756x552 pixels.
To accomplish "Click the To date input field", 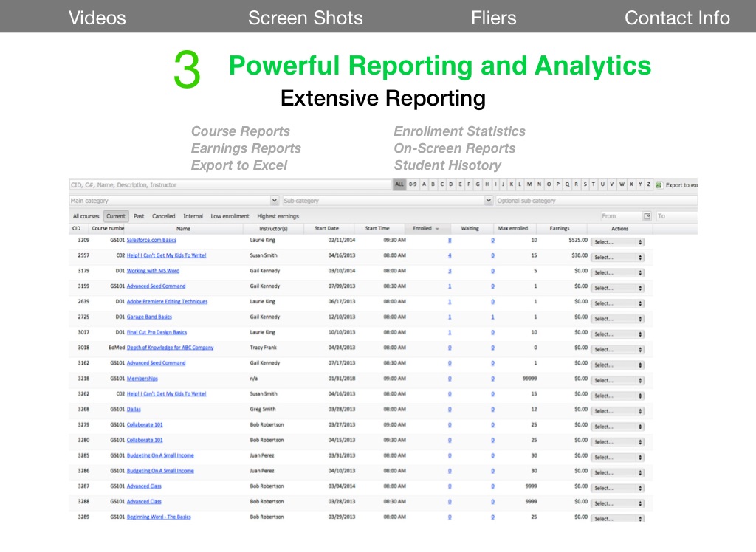I will click(676, 216).
